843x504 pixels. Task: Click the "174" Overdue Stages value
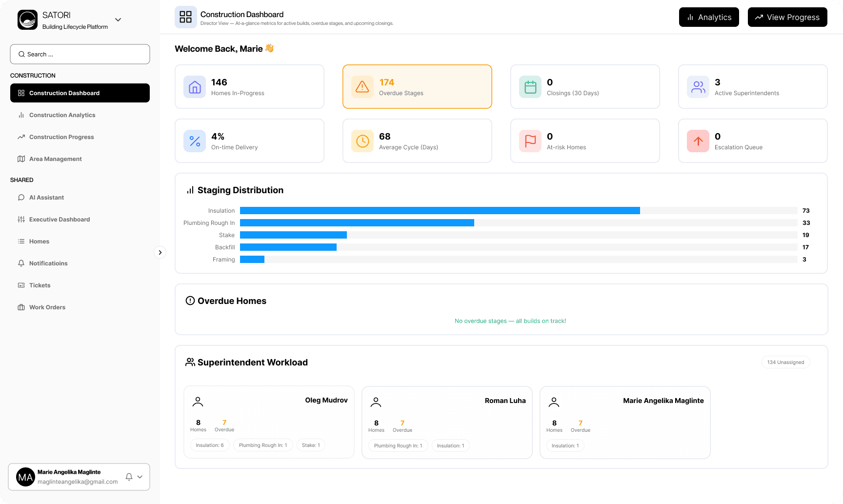click(387, 82)
